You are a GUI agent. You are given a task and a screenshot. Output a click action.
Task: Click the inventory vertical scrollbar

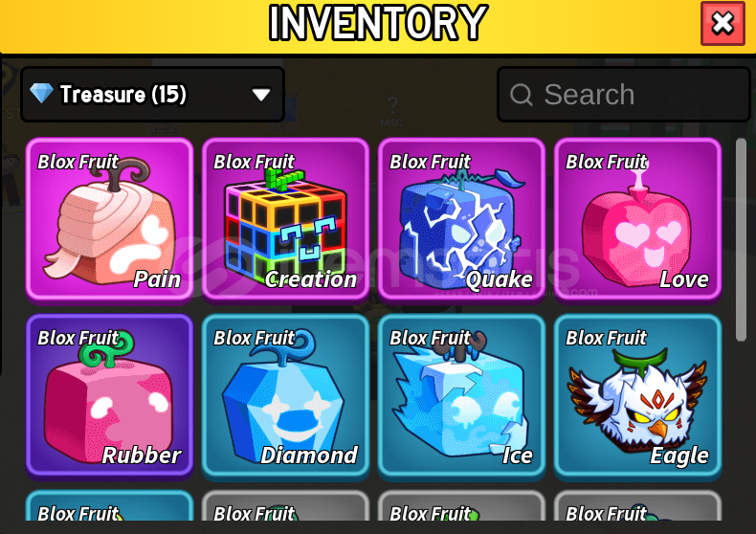point(741,240)
